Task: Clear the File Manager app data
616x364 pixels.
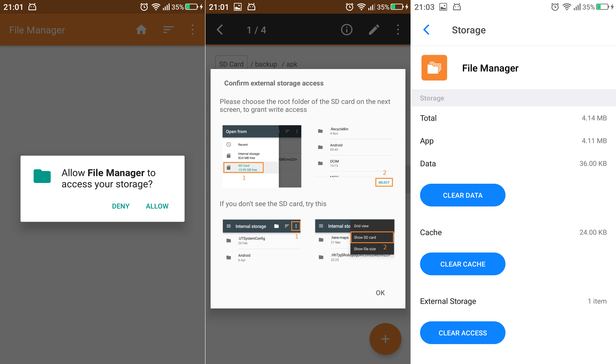Action: (x=463, y=195)
